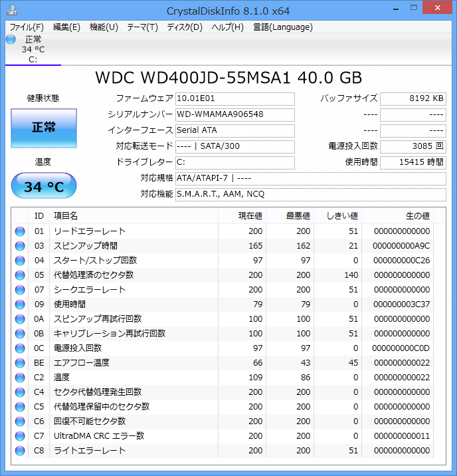Click the power on hours field 15415 時間

tap(413, 162)
